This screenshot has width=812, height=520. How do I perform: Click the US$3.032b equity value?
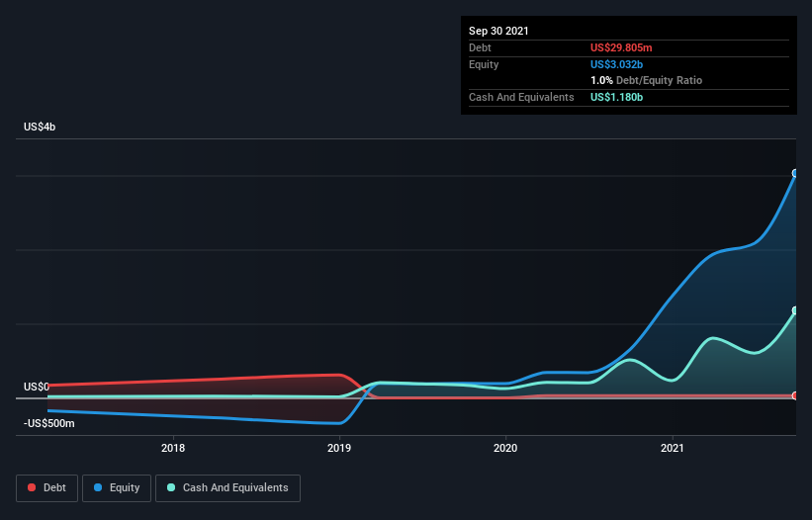tap(616, 64)
